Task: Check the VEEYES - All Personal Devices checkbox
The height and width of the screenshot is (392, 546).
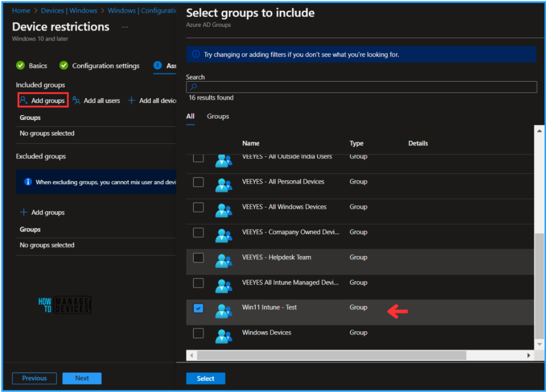Action: click(198, 182)
